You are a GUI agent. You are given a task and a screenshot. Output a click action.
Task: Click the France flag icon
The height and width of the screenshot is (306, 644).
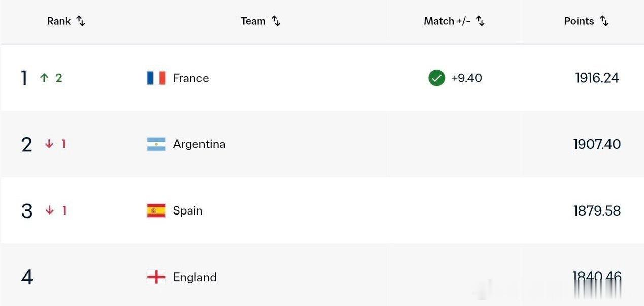(x=156, y=78)
